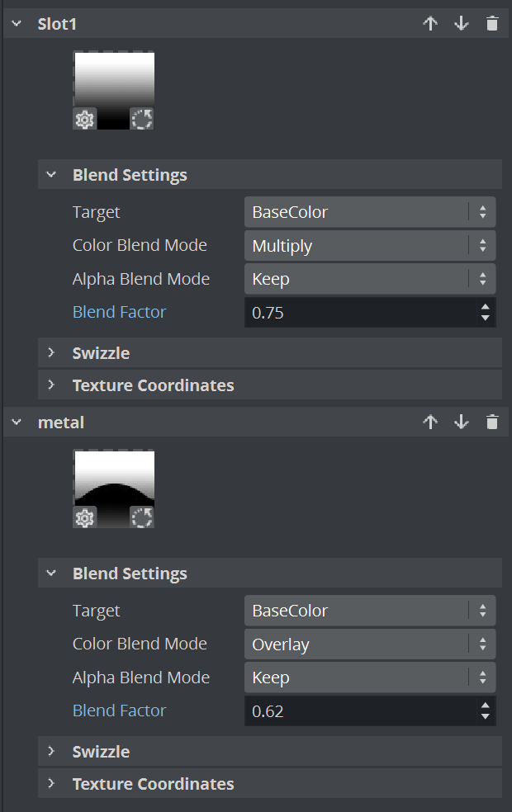Move Slot1 up with the arrow icon
This screenshot has height=812, width=512.
click(429, 24)
